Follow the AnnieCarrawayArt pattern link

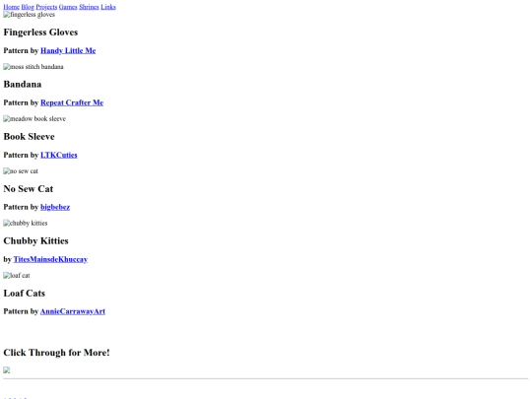pyautogui.click(x=73, y=311)
